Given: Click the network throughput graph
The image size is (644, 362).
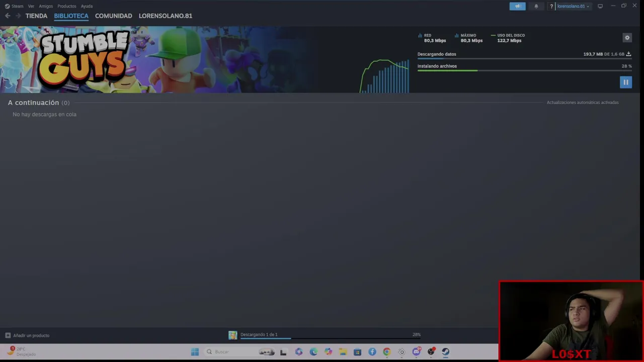Looking at the screenshot, I should coord(384,76).
